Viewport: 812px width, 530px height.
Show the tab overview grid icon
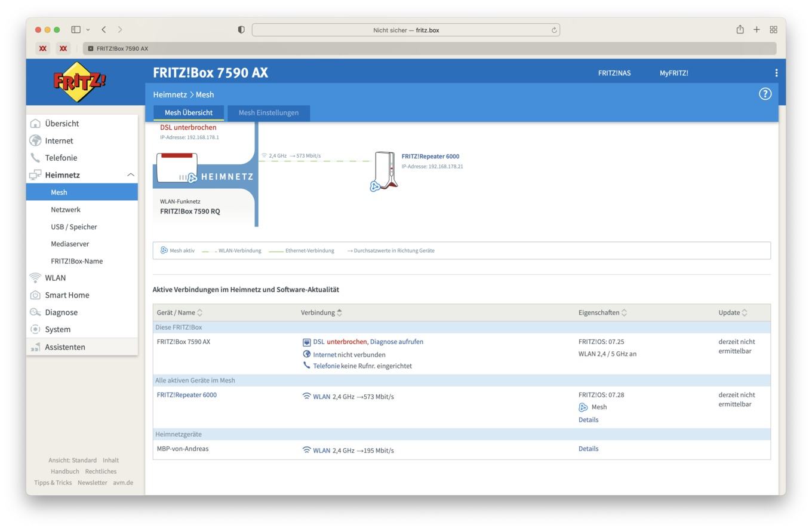click(x=773, y=29)
